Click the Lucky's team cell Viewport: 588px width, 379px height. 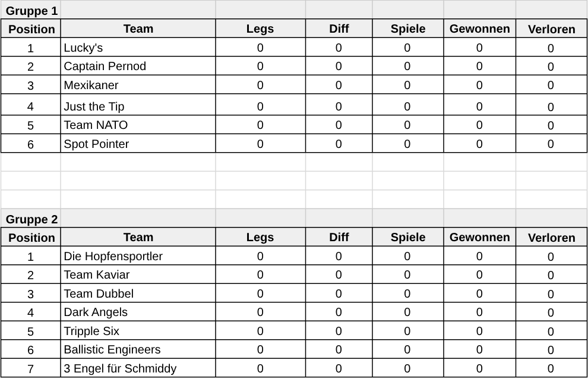138,48
